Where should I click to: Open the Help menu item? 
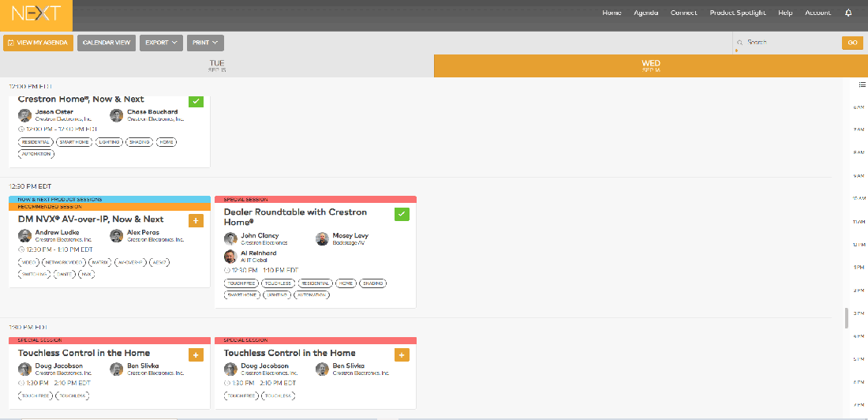pos(785,13)
